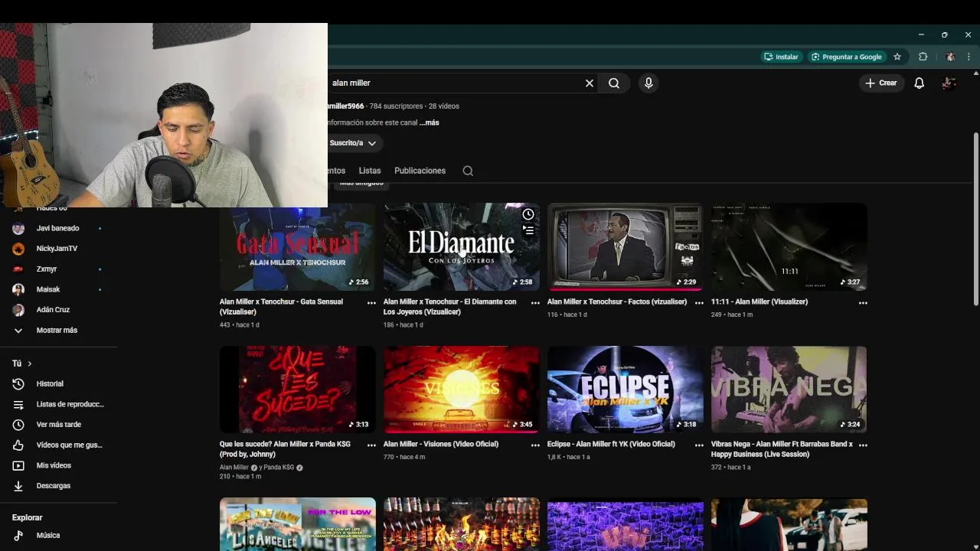This screenshot has height=551, width=980.
Task: Open options for Eclipse video
Action: tap(699, 445)
